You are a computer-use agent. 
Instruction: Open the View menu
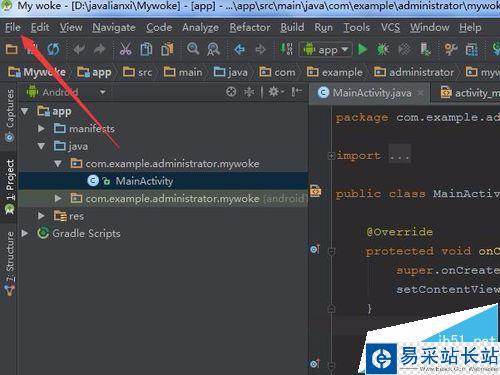point(71,27)
